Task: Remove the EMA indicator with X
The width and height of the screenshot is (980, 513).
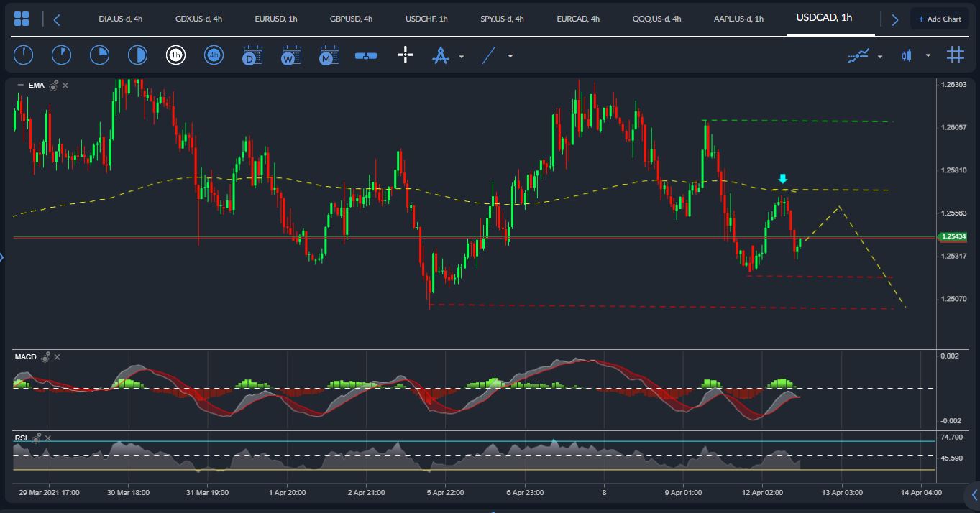Action: click(x=65, y=85)
